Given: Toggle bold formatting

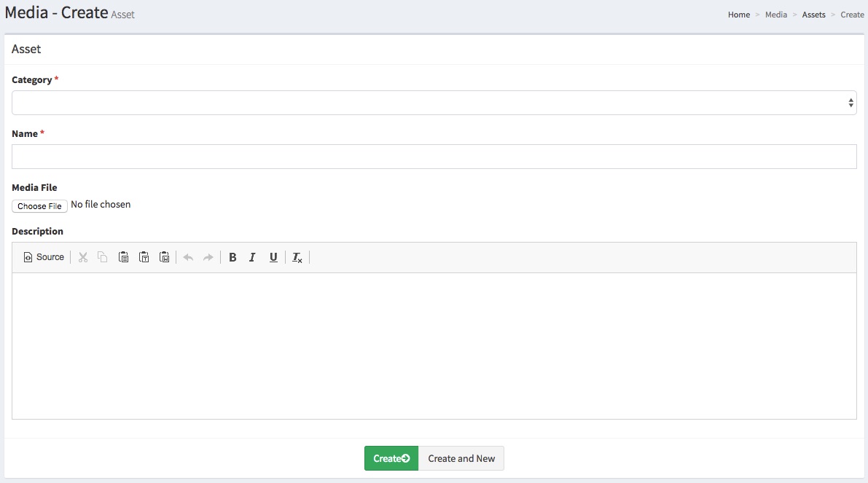Looking at the screenshot, I should [232, 257].
